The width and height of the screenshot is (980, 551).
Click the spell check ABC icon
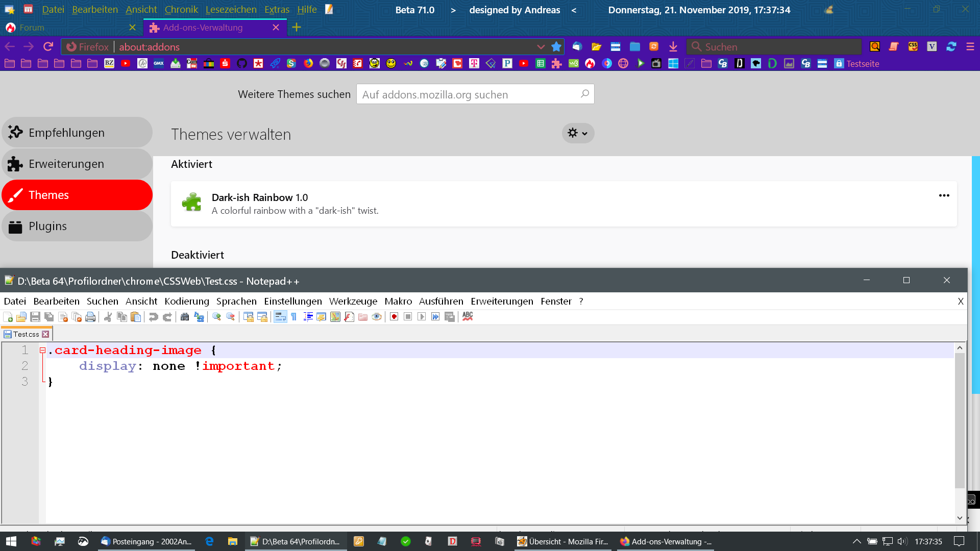(468, 317)
